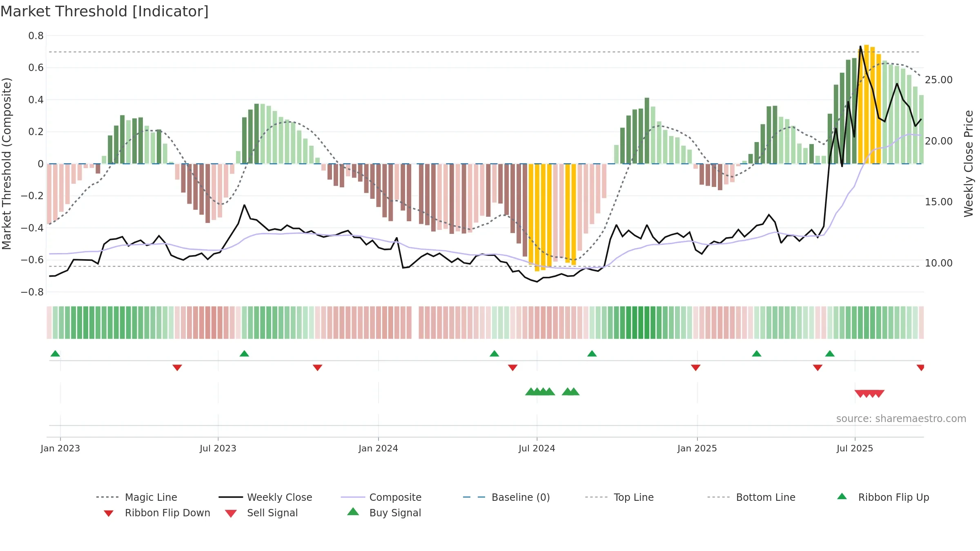Toggle the Baseline (0) legend entry

coord(506,497)
